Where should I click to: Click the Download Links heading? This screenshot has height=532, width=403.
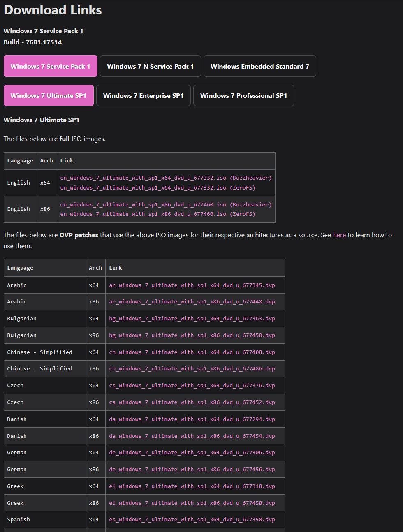(x=53, y=10)
